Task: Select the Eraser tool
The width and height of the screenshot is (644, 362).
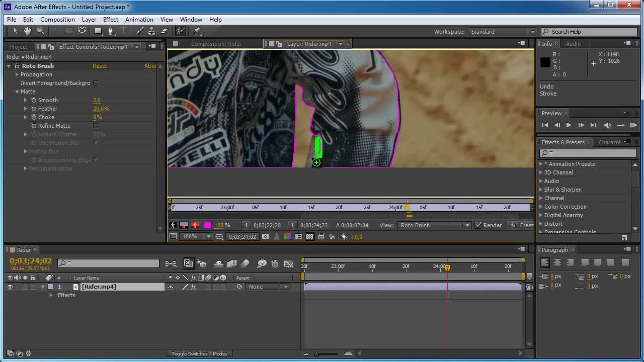Action: pos(164,31)
